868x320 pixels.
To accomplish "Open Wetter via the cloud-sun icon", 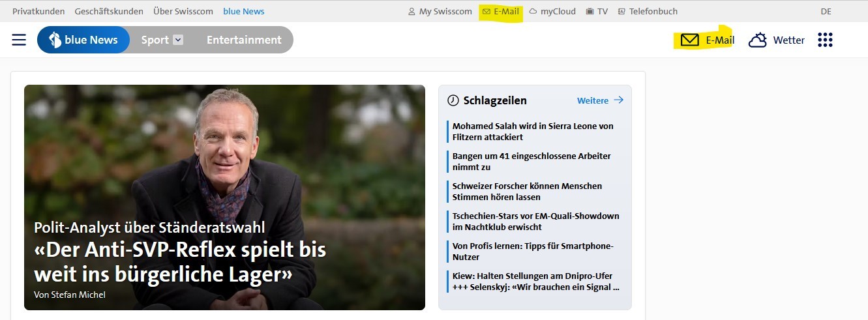I will point(757,40).
